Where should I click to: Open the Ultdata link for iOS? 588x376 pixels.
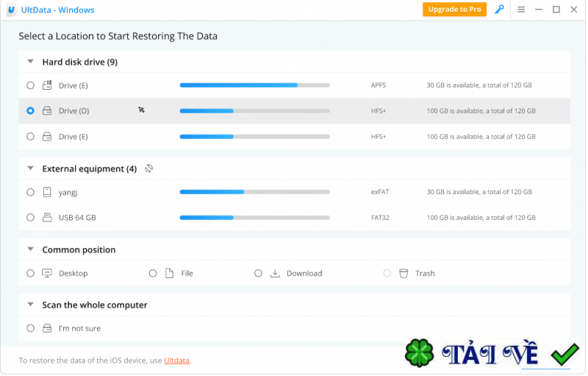click(177, 361)
